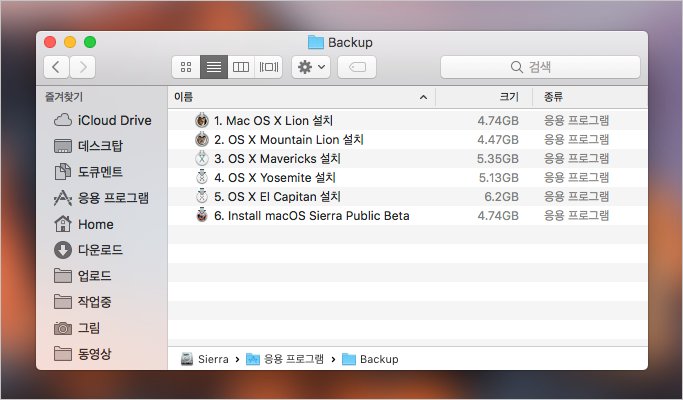Open Home in the sidebar
This screenshot has width=683, height=400.
click(x=84, y=224)
